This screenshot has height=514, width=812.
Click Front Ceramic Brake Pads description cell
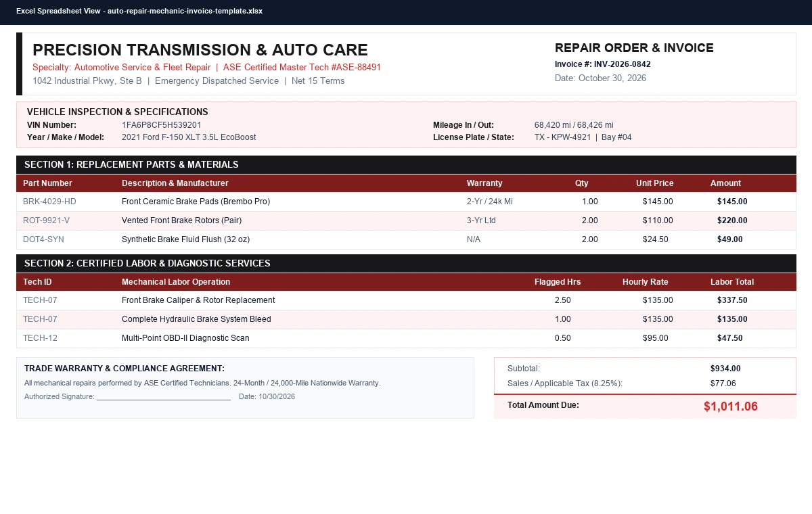pyautogui.click(x=196, y=202)
